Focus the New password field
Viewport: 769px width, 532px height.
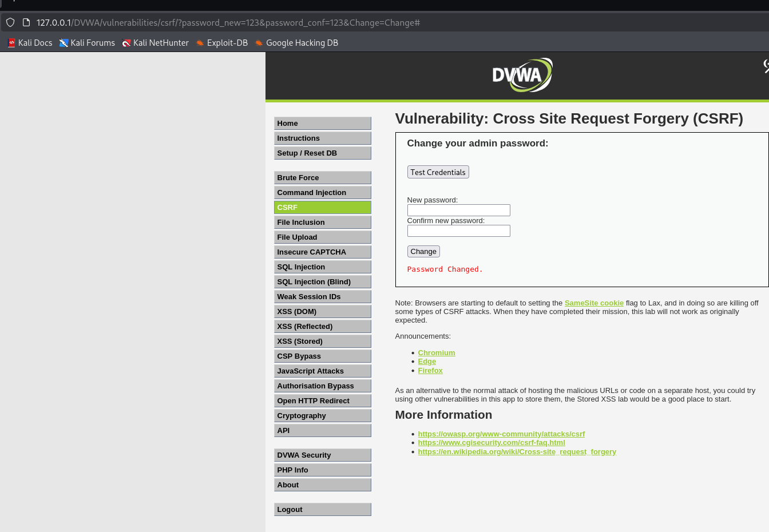(459, 211)
